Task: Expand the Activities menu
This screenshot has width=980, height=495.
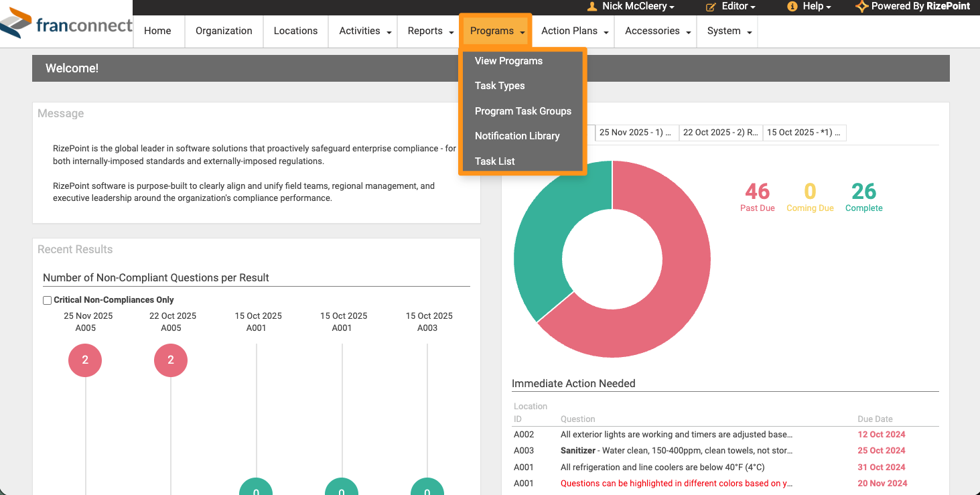Action: click(x=365, y=31)
